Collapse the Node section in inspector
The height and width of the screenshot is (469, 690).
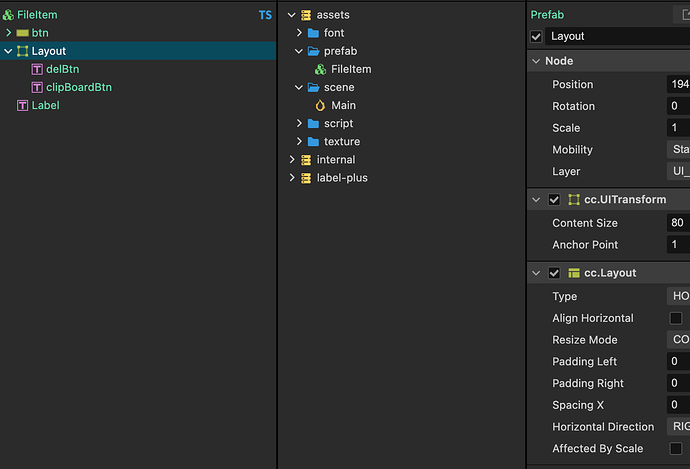536,61
